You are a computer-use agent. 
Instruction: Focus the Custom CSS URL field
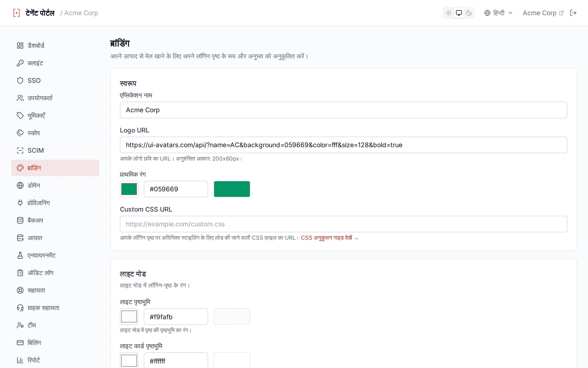pos(343,224)
